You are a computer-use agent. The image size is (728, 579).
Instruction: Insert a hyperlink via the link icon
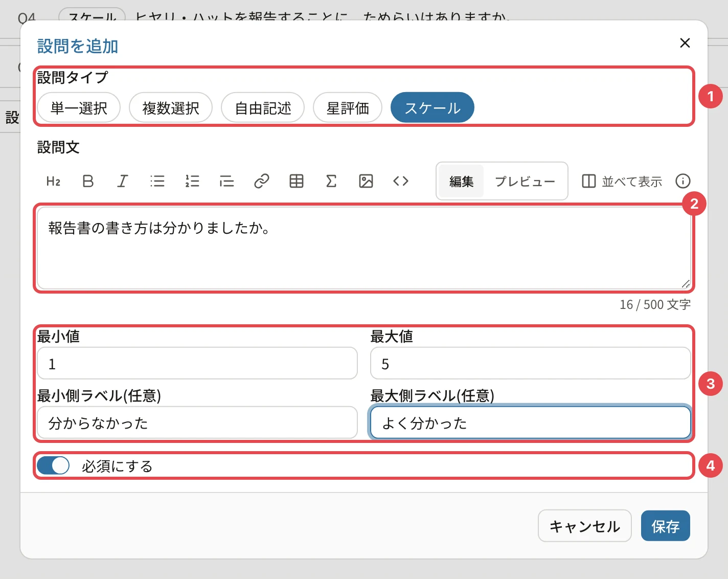[x=262, y=181]
